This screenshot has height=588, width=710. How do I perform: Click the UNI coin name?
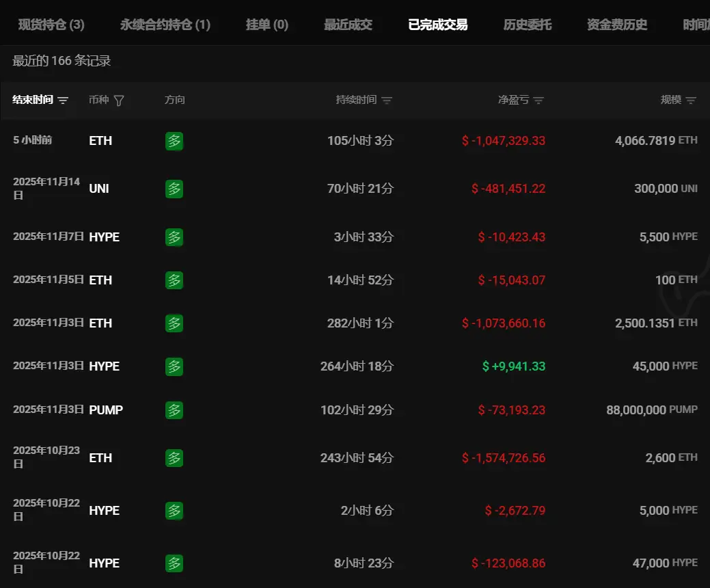[99, 189]
